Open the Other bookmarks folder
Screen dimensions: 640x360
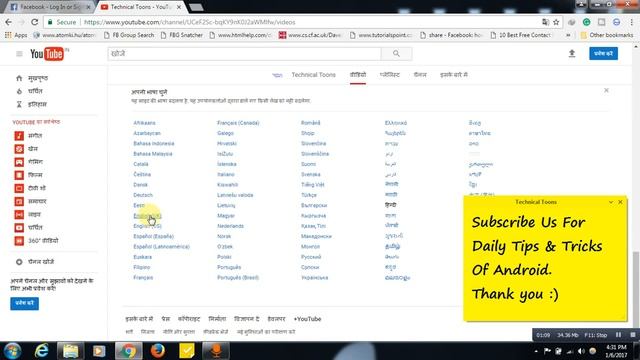point(607,35)
